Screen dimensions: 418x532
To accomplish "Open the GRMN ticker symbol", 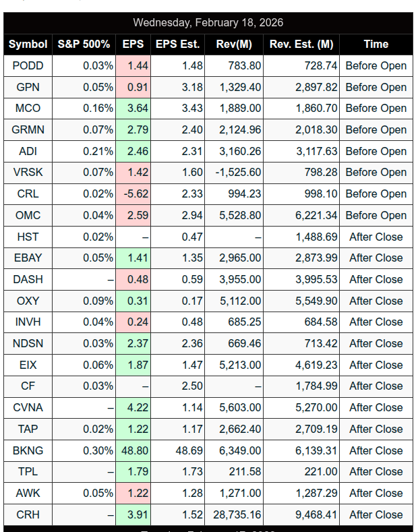I will (x=28, y=129).
